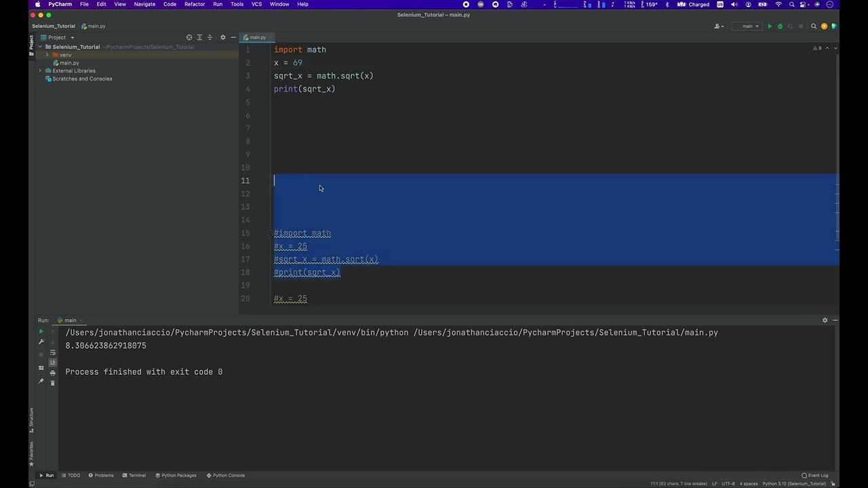The image size is (868, 488).
Task: Open macOS Spotlight search in menu bar
Action: point(791,4)
